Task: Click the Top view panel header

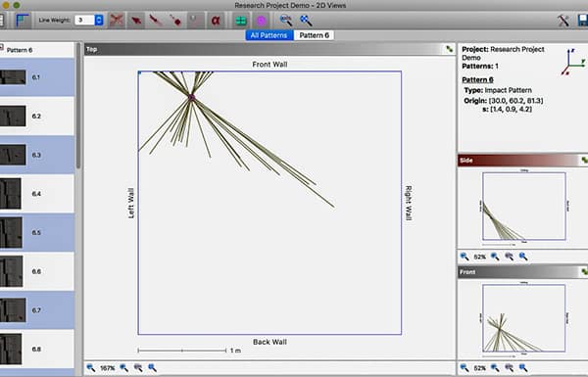Action: 269,49
